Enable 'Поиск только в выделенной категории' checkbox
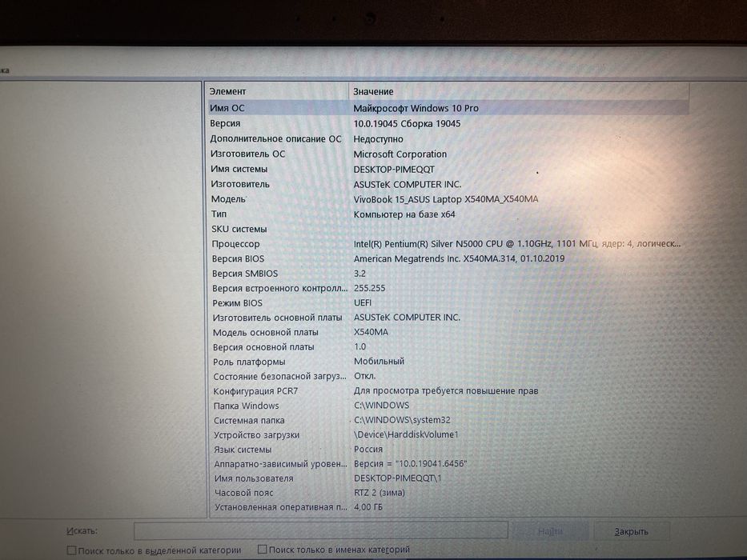The width and height of the screenshot is (747, 560). (71, 550)
